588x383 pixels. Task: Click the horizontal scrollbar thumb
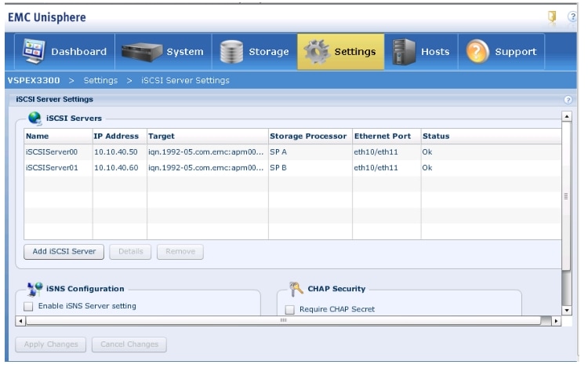283,321
